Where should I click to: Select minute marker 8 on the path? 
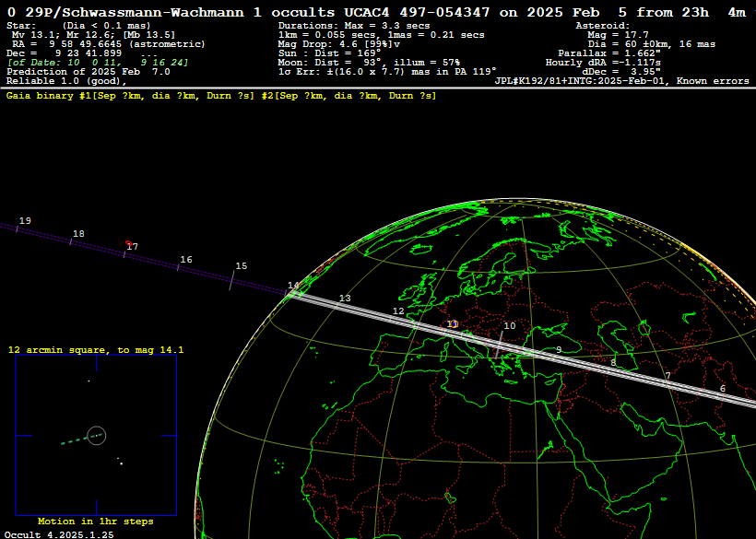click(613, 363)
